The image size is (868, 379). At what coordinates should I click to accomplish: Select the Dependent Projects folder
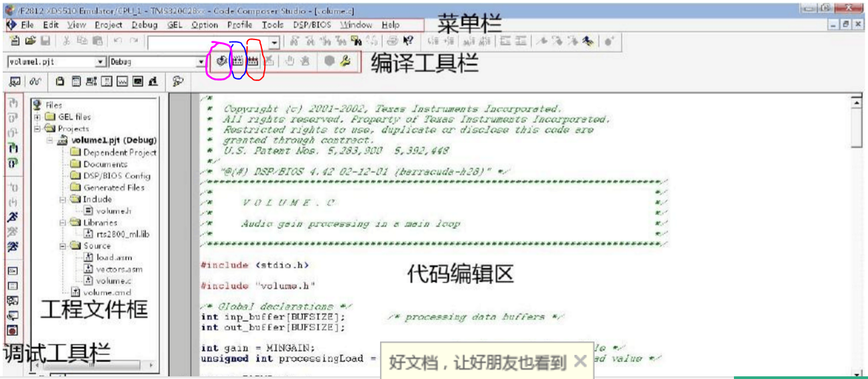click(x=119, y=152)
